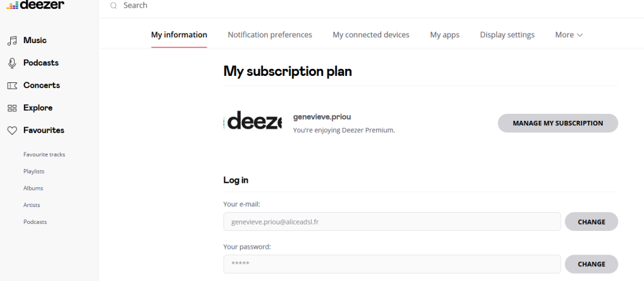Click the search magnifier icon
The width and height of the screenshot is (644, 281).
[114, 6]
